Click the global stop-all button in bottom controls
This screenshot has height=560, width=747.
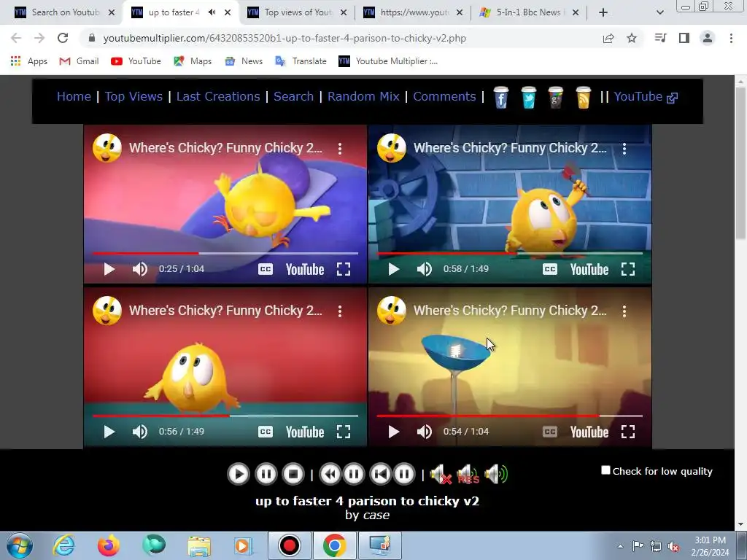[x=293, y=474]
